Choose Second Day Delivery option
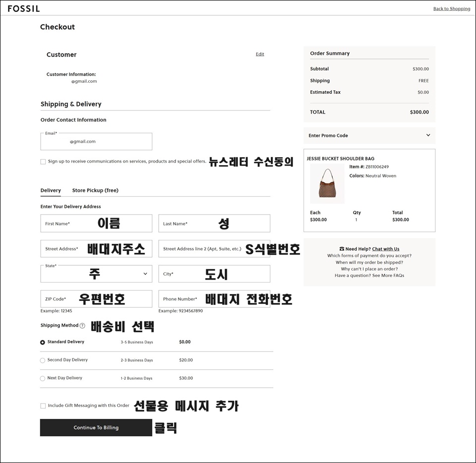Viewport: 476px width, 463px height. click(43, 360)
